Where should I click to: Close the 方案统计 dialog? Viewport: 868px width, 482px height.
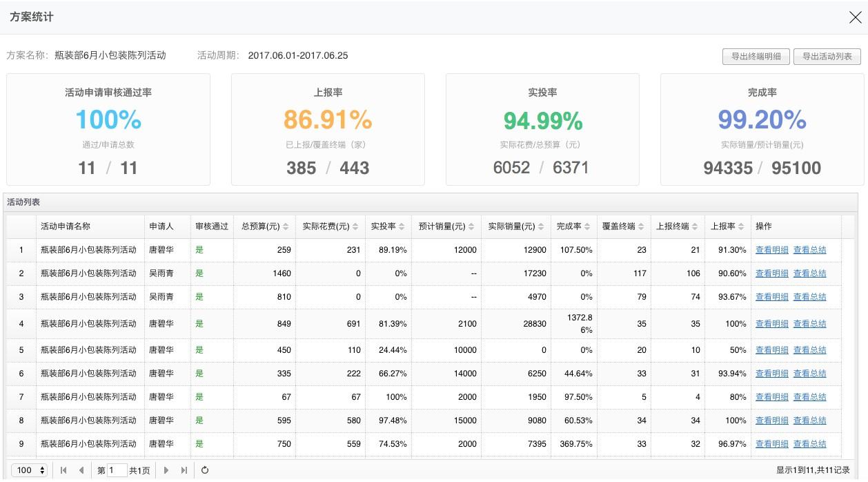[x=855, y=17]
